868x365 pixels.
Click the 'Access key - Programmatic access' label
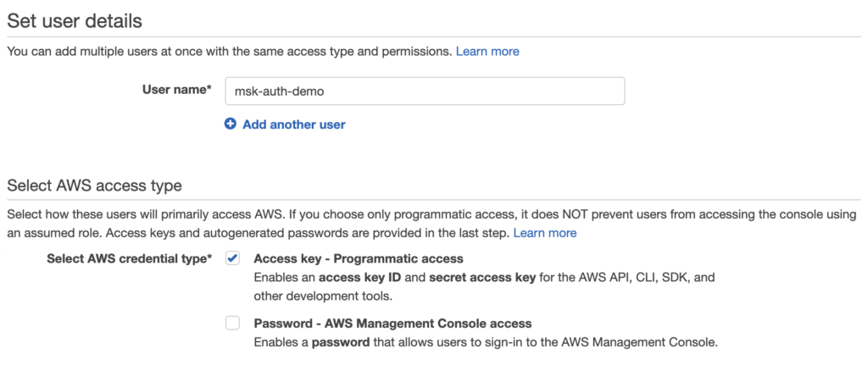tap(359, 258)
